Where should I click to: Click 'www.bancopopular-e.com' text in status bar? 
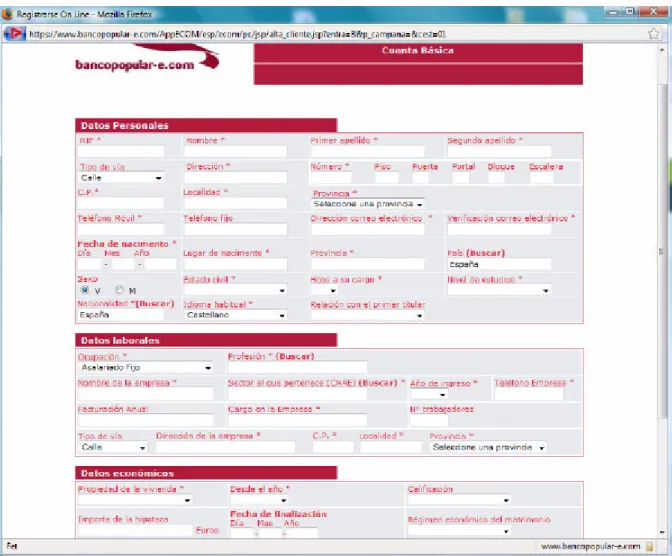(x=591, y=546)
